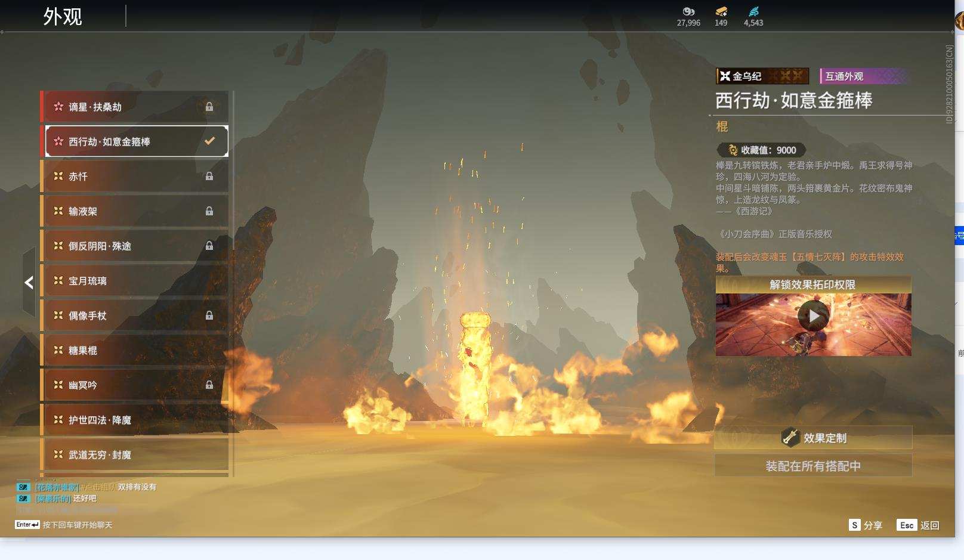This screenshot has height=560, width=964.
Task: Click the S 分享 share button
Action: click(x=865, y=525)
